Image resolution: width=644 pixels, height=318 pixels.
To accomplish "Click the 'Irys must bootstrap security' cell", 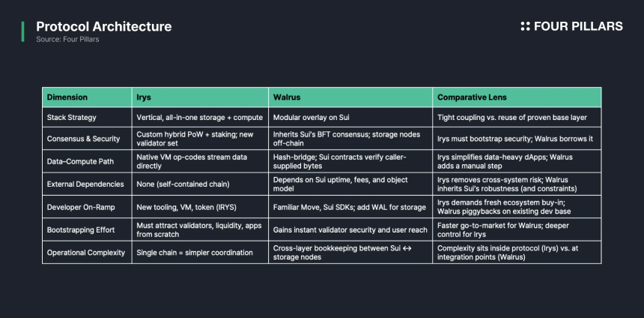I will coord(517,139).
